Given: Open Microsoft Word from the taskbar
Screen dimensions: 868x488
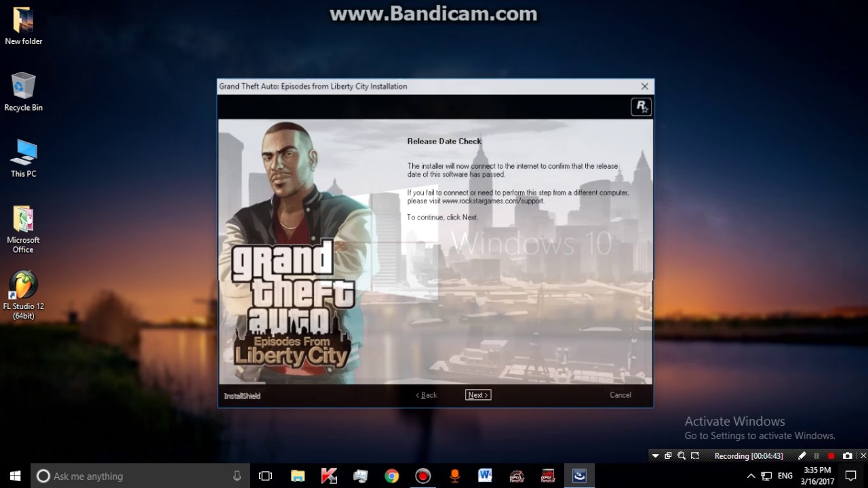Looking at the screenshot, I should [x=485, y=476].
